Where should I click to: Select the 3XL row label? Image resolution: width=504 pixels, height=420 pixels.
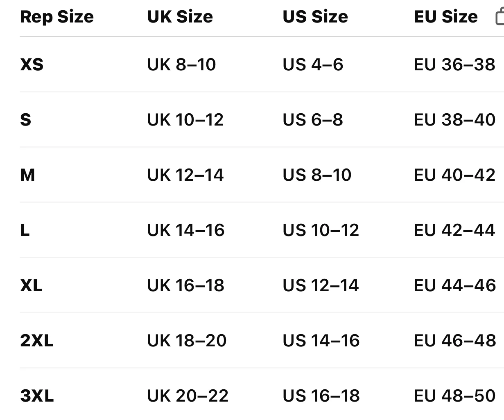[x=36, y=396]
